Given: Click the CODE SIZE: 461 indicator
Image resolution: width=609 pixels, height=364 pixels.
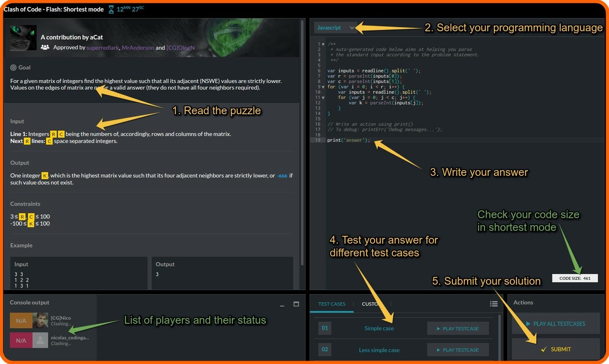Looking at the screenshot, I should point(575,278).
